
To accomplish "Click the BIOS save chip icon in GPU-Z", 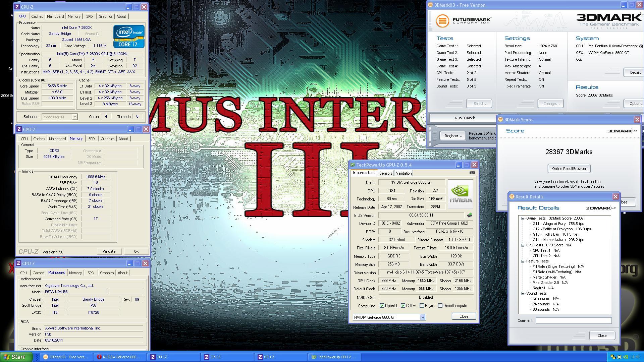I will pyautogui.click(x=469, y=215).
